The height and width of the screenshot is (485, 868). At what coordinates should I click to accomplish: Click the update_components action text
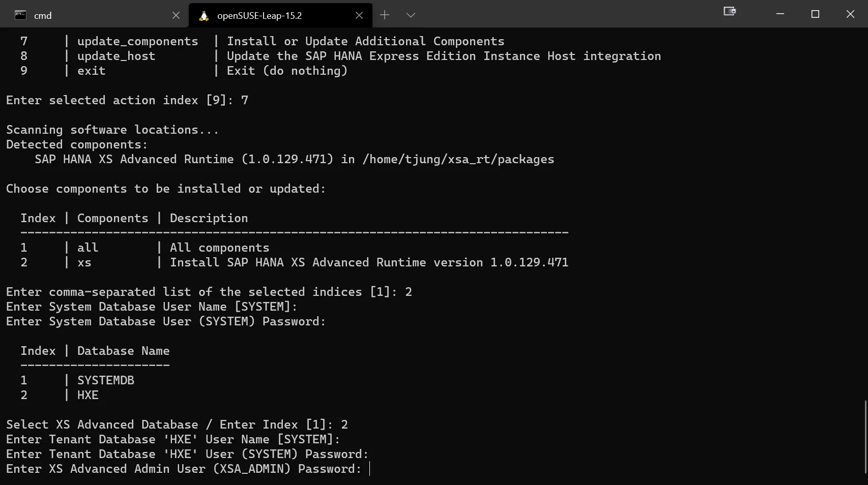point(137,41)
